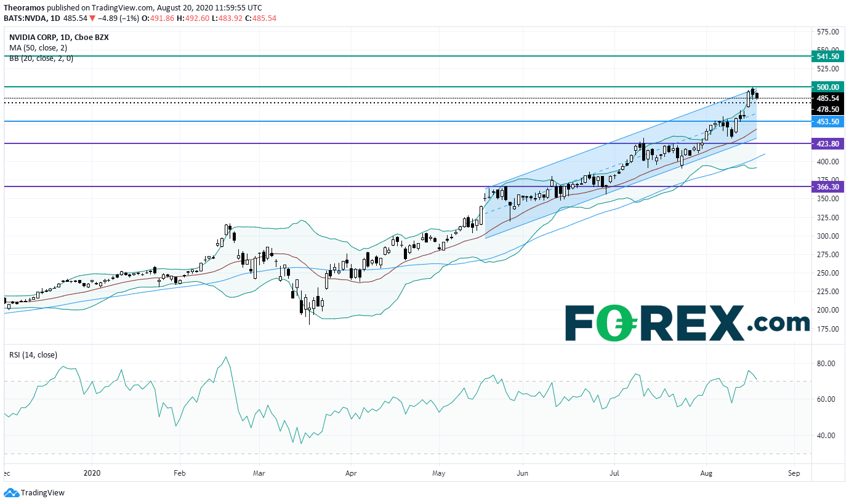Click the BB (20, close, 2, 0) indicator legend
The image size is (849, 504).
point(41,58)
